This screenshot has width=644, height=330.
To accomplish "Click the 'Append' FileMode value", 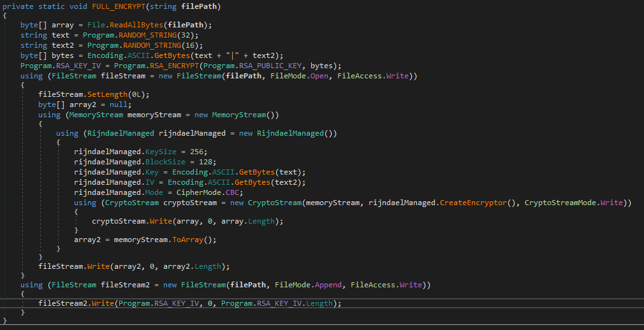I will point(328,285).
